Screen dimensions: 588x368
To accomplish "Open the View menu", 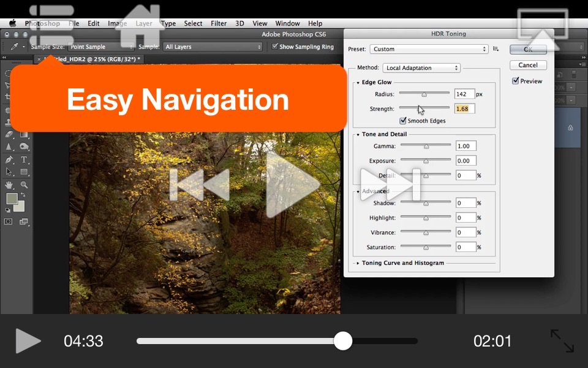I will pyautogui.click(x=260, y=23).
